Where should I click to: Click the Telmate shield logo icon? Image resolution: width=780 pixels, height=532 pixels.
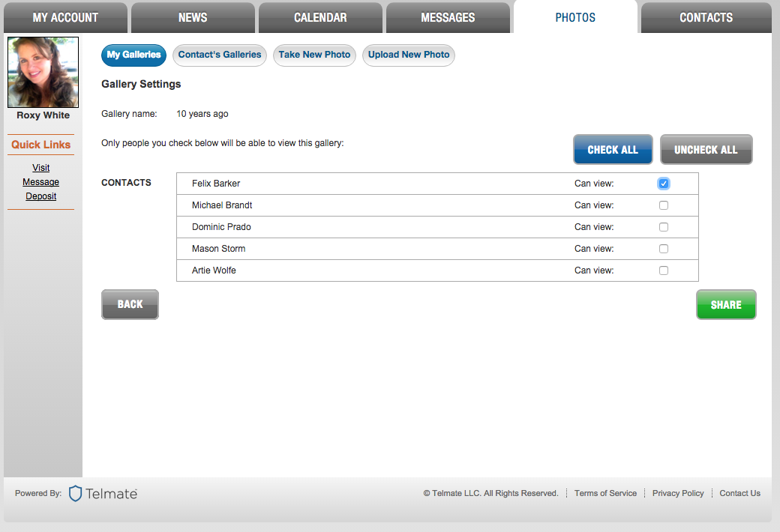76,493
